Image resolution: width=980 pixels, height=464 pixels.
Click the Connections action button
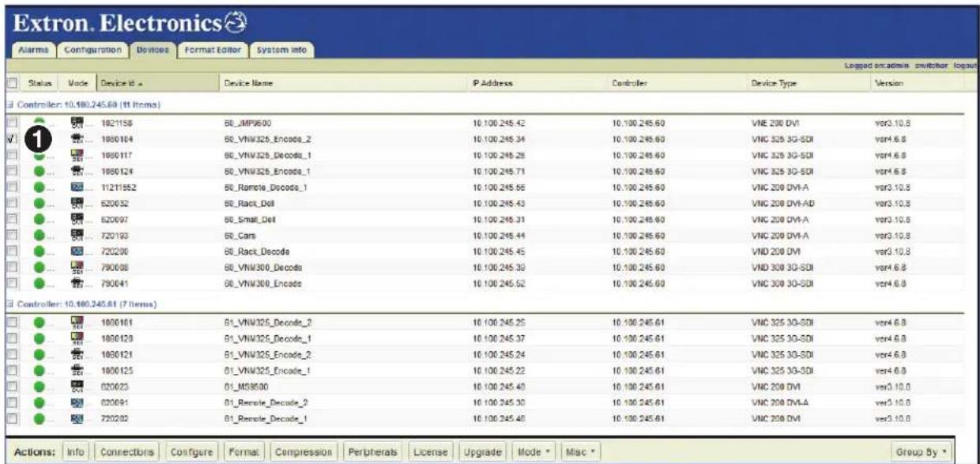(126, 451)
